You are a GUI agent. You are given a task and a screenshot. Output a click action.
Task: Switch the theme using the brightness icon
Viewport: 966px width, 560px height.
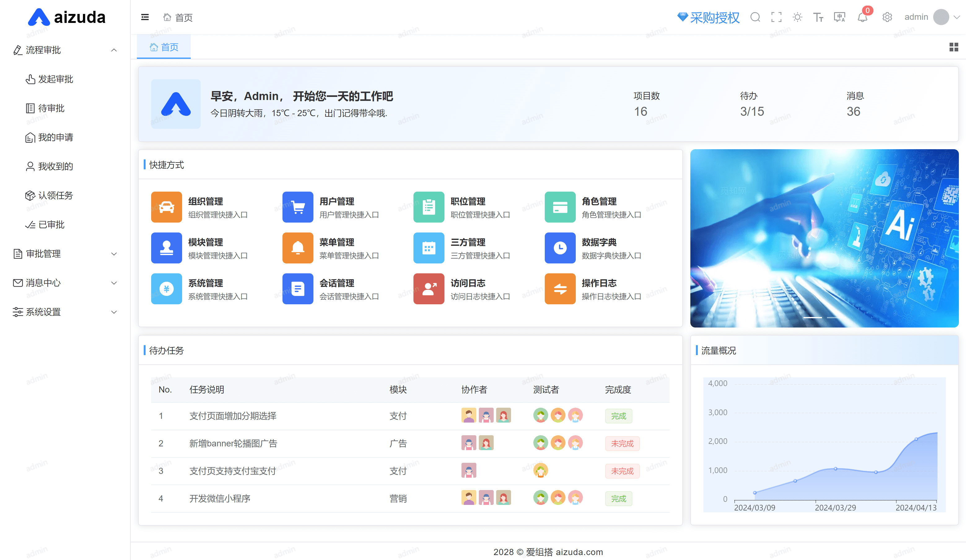797,17
